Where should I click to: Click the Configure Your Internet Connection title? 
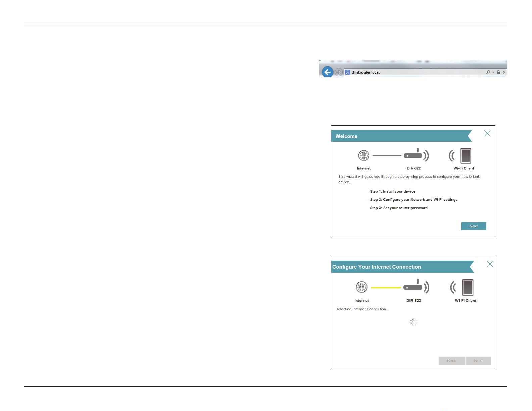377,267
